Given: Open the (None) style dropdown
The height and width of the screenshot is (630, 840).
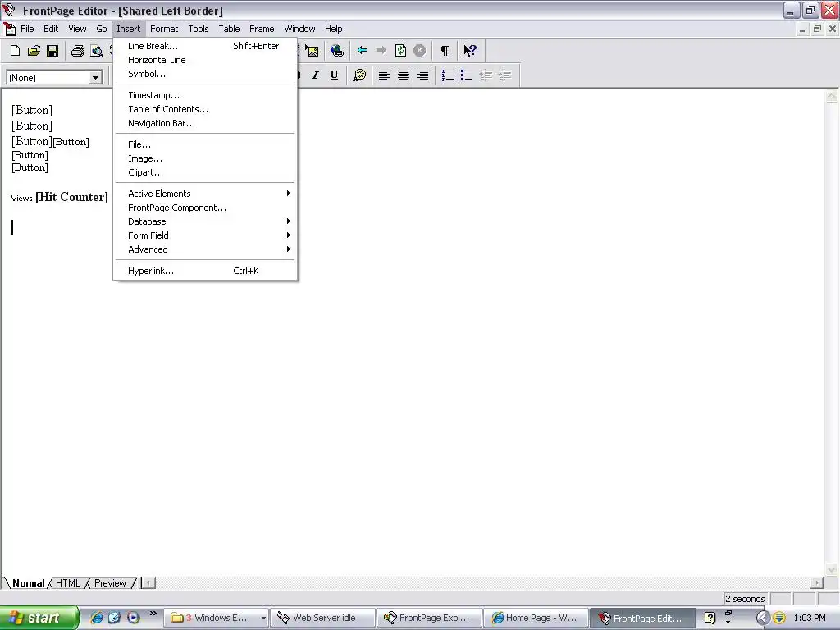Looking at the screenshot, I should pos(95,78).
